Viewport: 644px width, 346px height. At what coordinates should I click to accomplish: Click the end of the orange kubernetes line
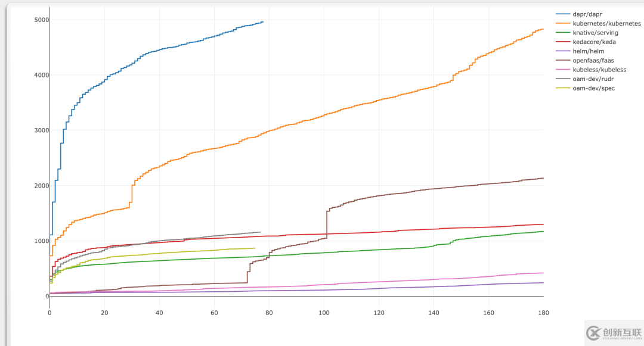[x=543, y=29]
